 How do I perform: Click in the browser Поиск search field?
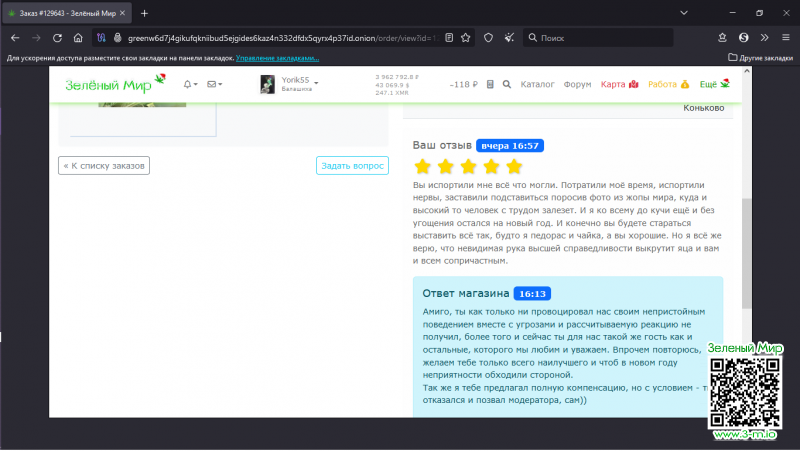(x=620, y=38)
